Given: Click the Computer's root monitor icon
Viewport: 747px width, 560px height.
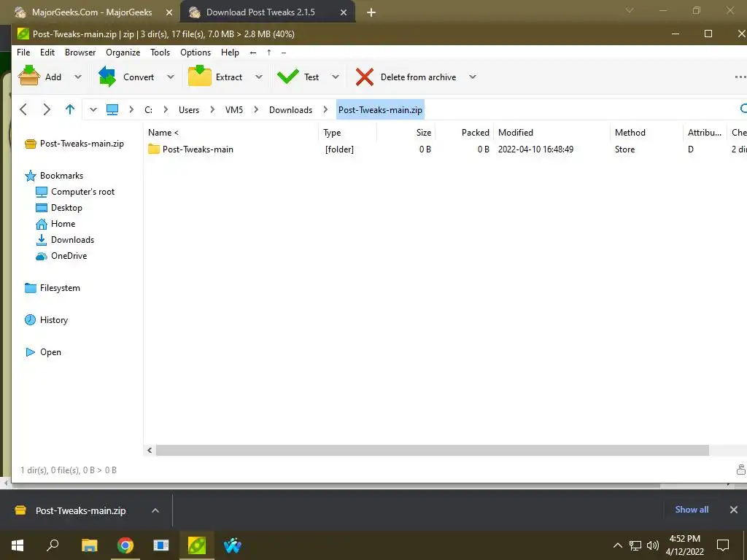Looking at the screenshot, I should click(42, 192).
